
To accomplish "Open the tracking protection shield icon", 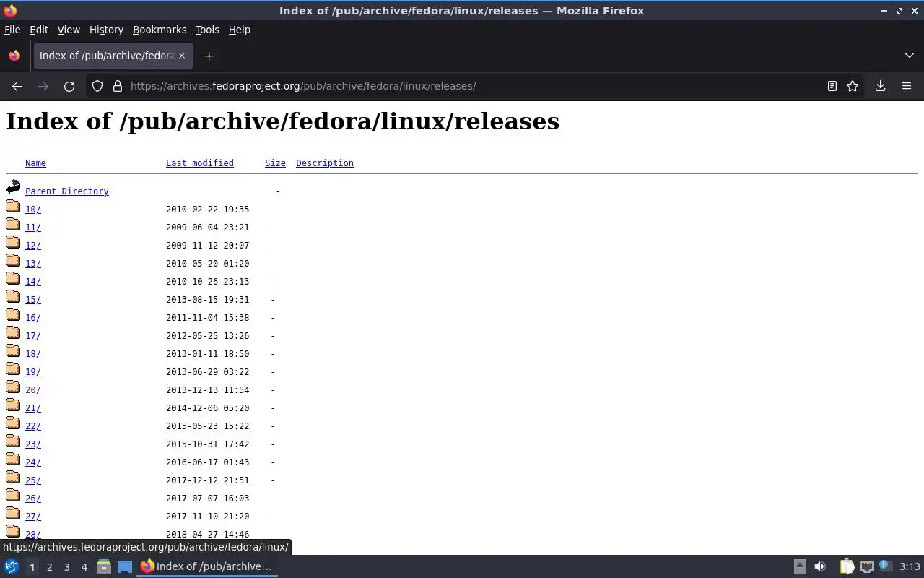I will pos(97,86).
